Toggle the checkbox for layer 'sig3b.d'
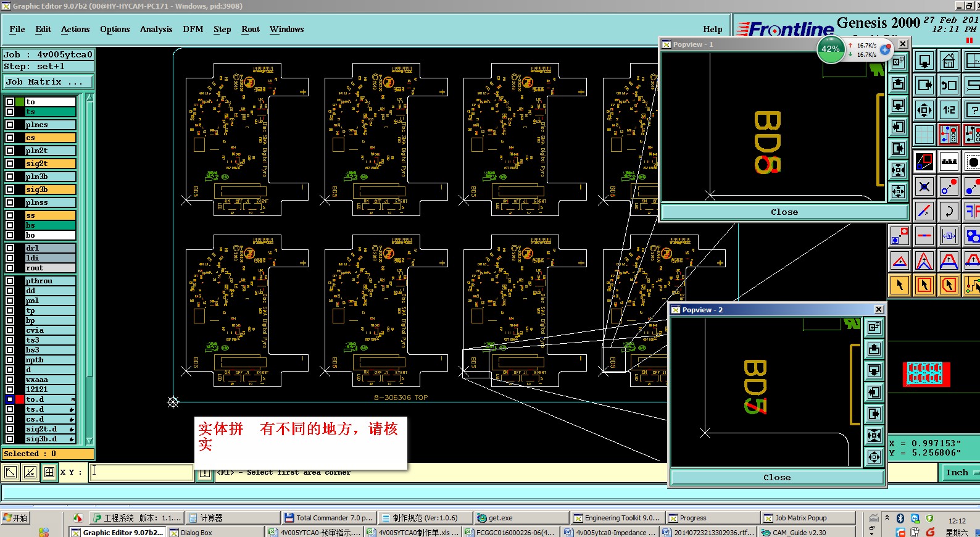 tap(10, 439)
